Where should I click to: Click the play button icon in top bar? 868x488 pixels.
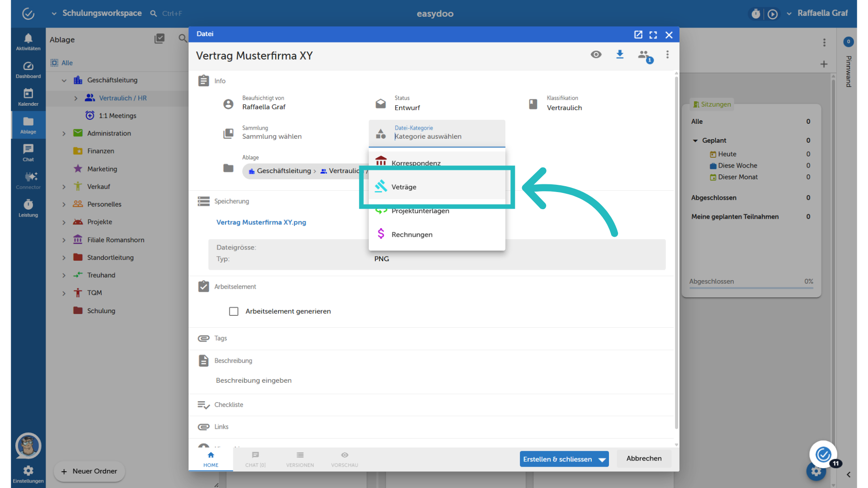point(773,14)
